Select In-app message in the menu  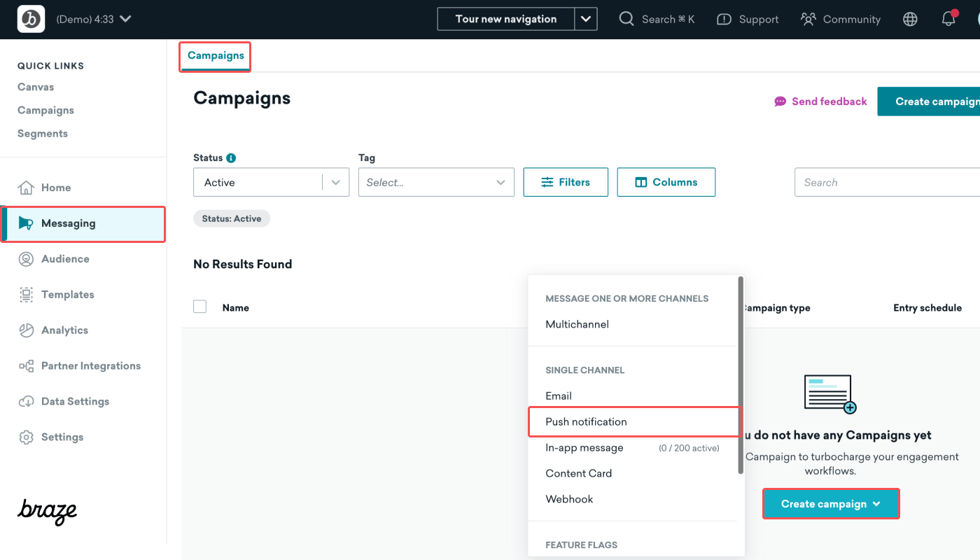[x=633, y=447]
